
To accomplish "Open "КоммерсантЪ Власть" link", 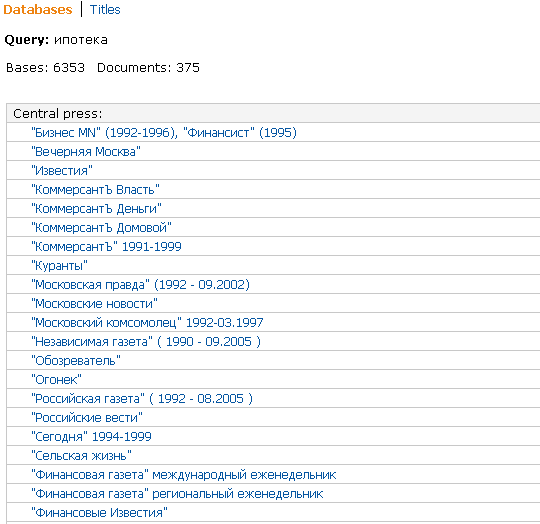I will [x=95, y=189].
